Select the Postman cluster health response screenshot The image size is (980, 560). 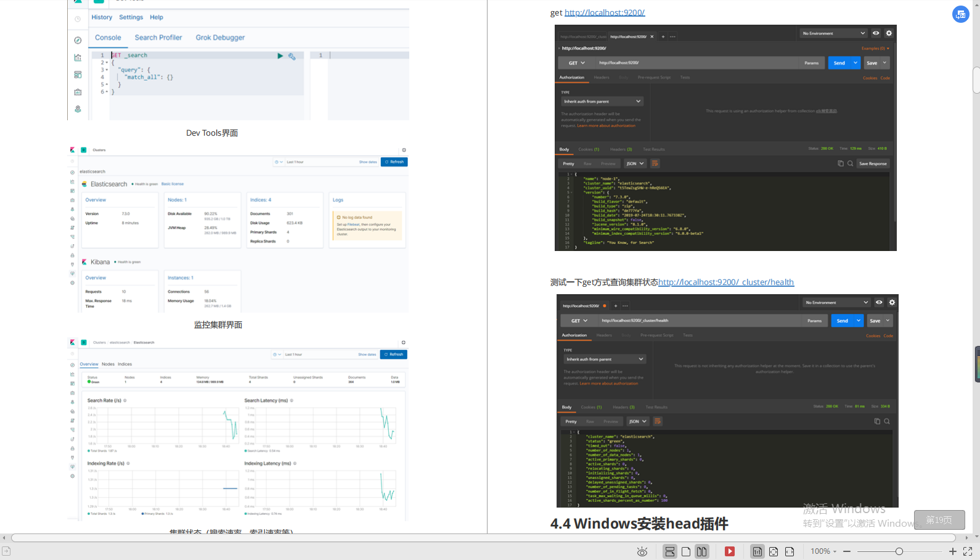tap(727, 401)
